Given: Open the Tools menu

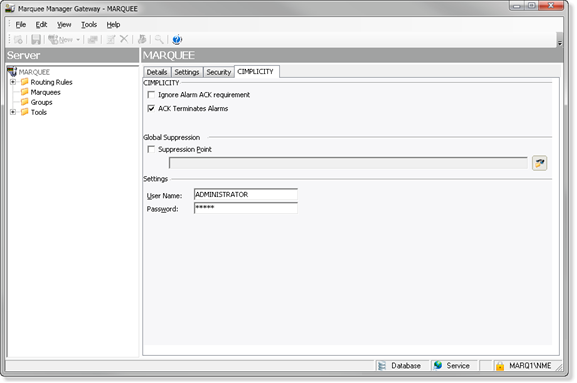Looking at the screenshot, I should pyautogui.click(x=89, y=25).
